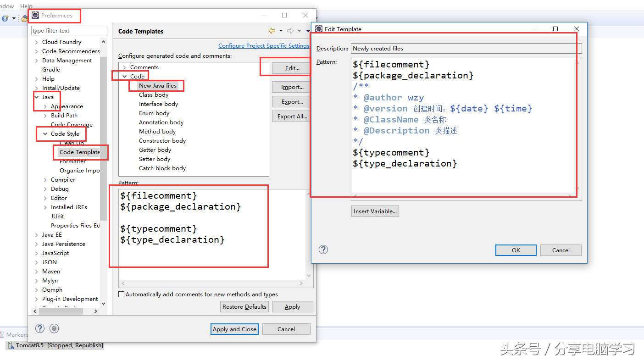Viewport: 644px width, 361px height.
Task: Select Class body template
Action: tap(154, 95)
